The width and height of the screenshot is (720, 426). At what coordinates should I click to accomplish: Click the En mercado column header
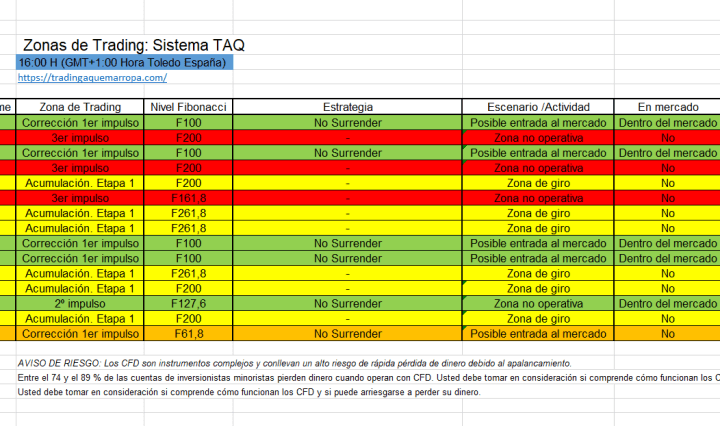666,107
